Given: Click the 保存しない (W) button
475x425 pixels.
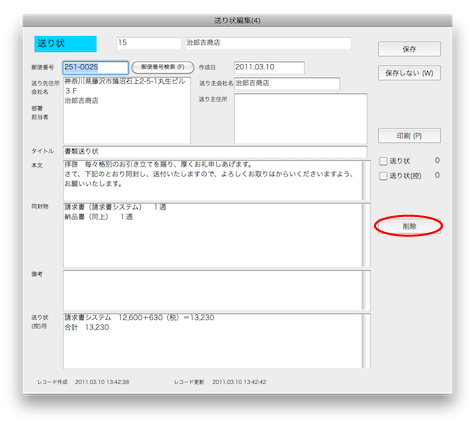Looking at the screenshot, I should [409, 73].
